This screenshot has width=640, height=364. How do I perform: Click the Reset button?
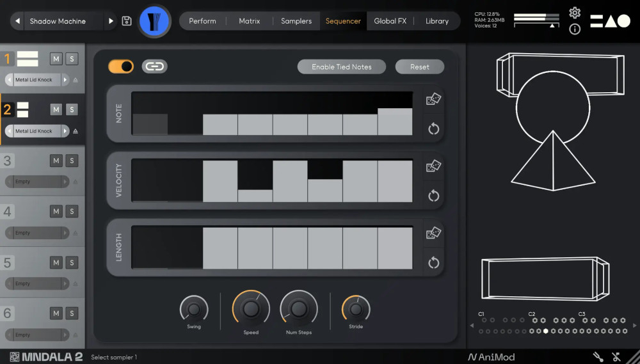pos(420,67)
